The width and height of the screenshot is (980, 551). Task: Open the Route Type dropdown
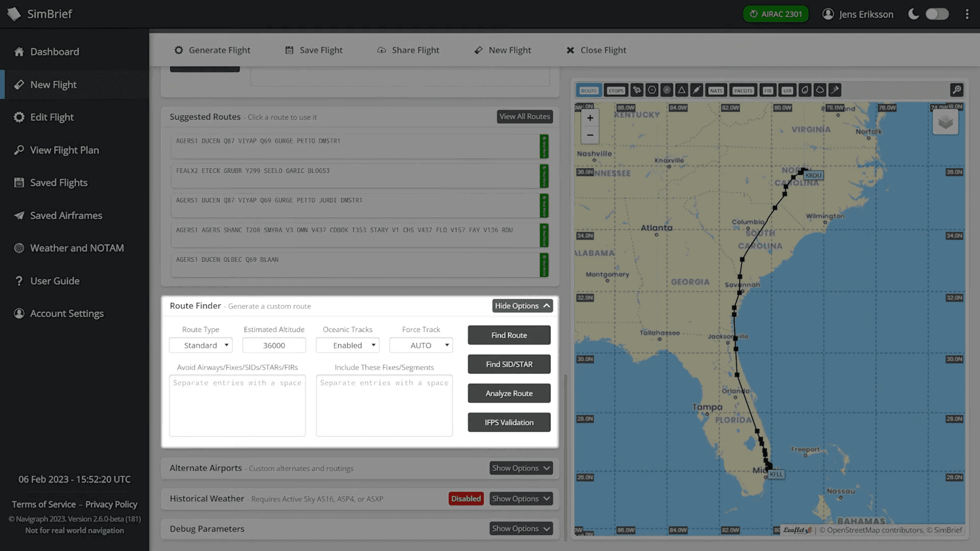[201, 345]
